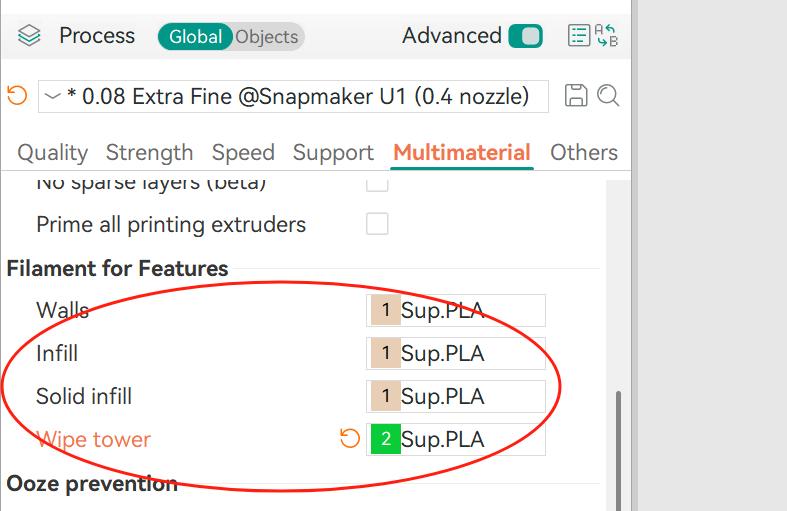Open the Walls filament dropdown
The width and height of the screenshot is (787, 511).
[x=456, y=310]
